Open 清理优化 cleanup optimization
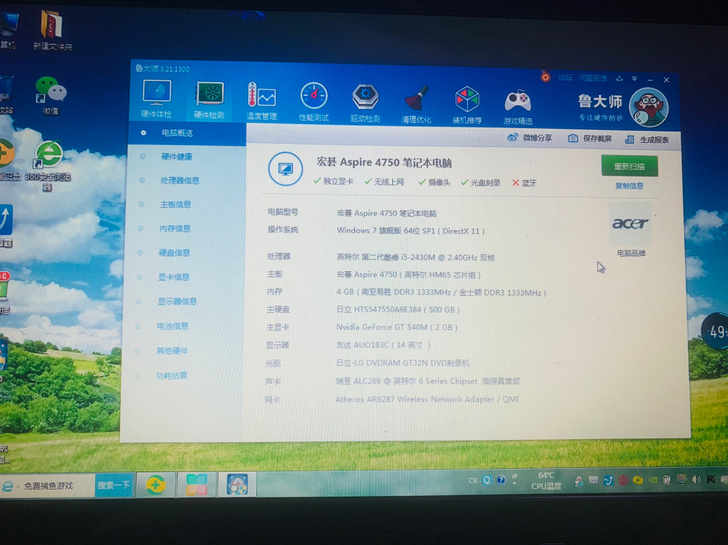Viewport: 728px width, 545px height. 416,104
